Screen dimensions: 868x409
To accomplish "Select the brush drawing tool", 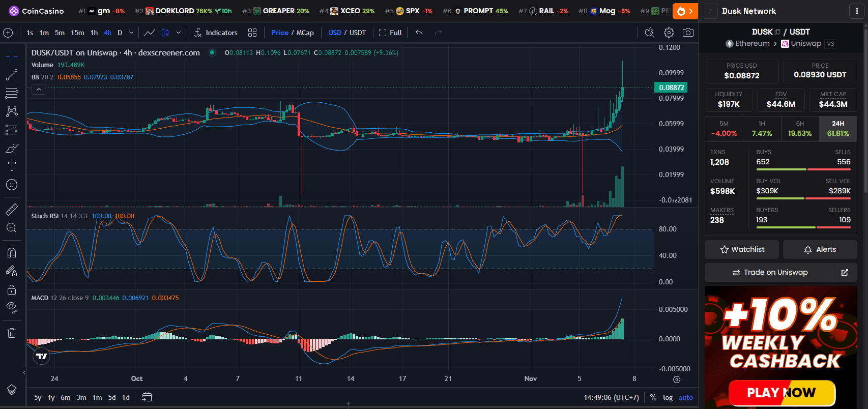I will tap(11, 148).
